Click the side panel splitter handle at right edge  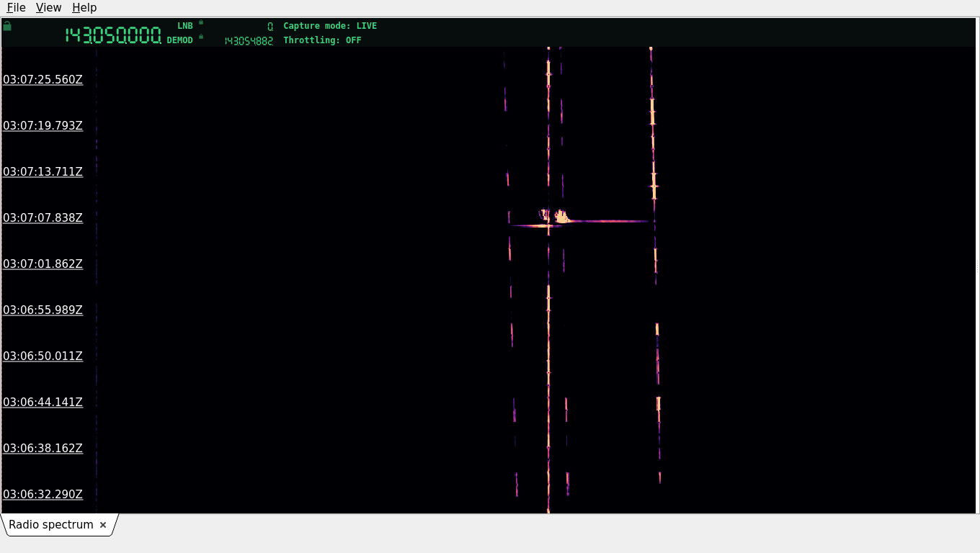(x=977, y=266)
